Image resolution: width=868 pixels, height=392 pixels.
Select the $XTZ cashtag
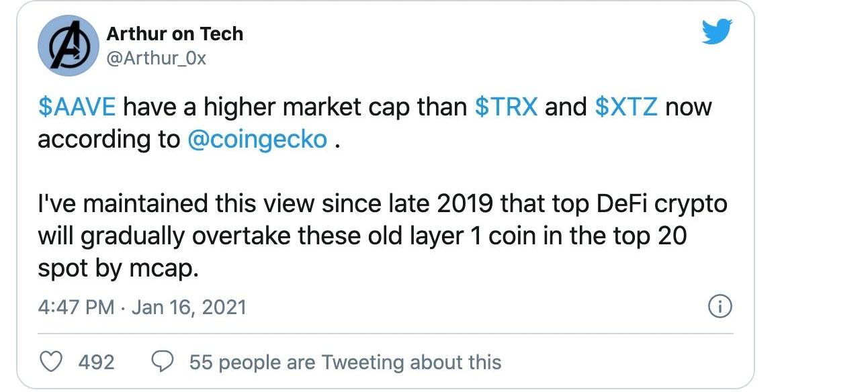pos(626,107)
